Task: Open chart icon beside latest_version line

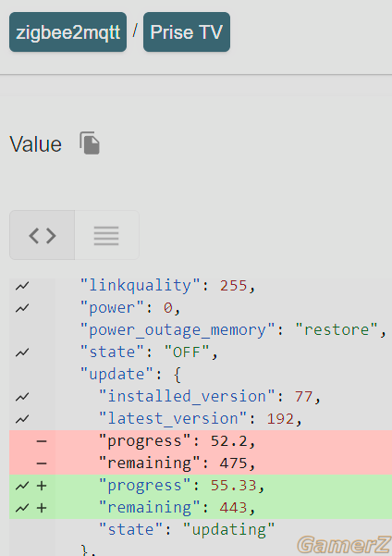Action: 22,419
